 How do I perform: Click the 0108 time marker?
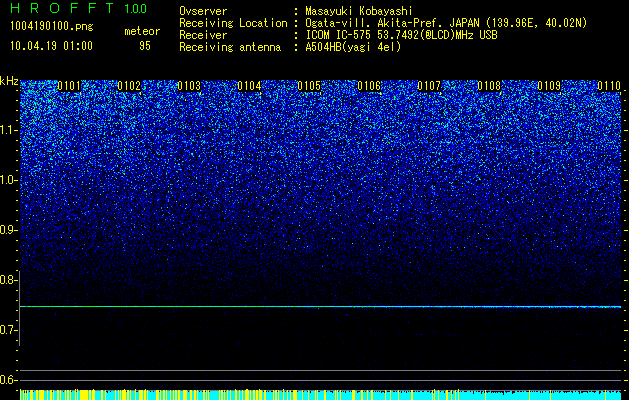[x=489, y=86]
